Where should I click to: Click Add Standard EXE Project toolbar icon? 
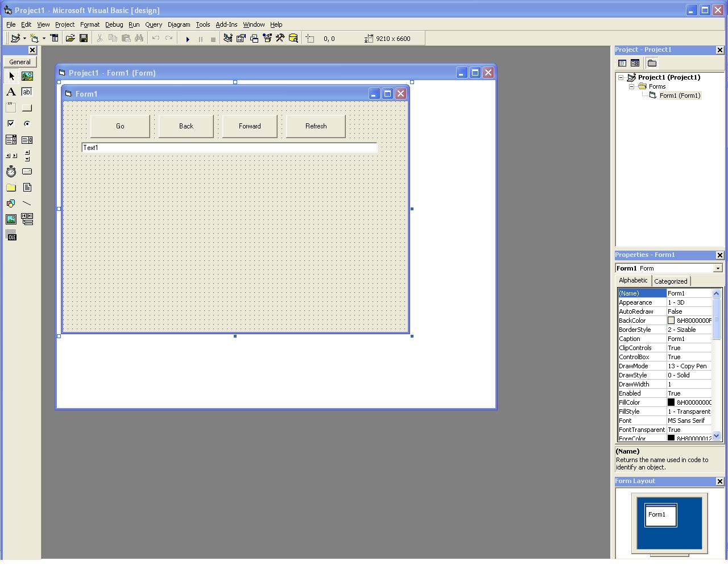tap(15, 39)
